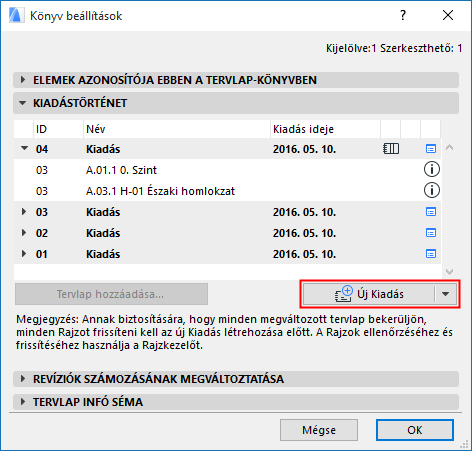This screenshot has height=451, width=472.
Task: Click the Tervlap hozzáadása... button
Action: 111,294
